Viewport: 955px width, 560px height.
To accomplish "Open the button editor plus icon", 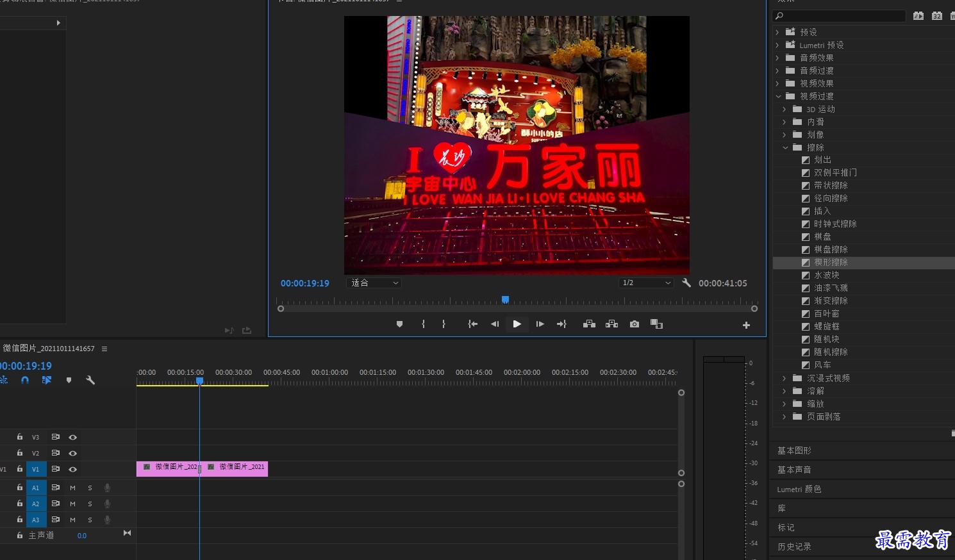I will tap(746, 325).
